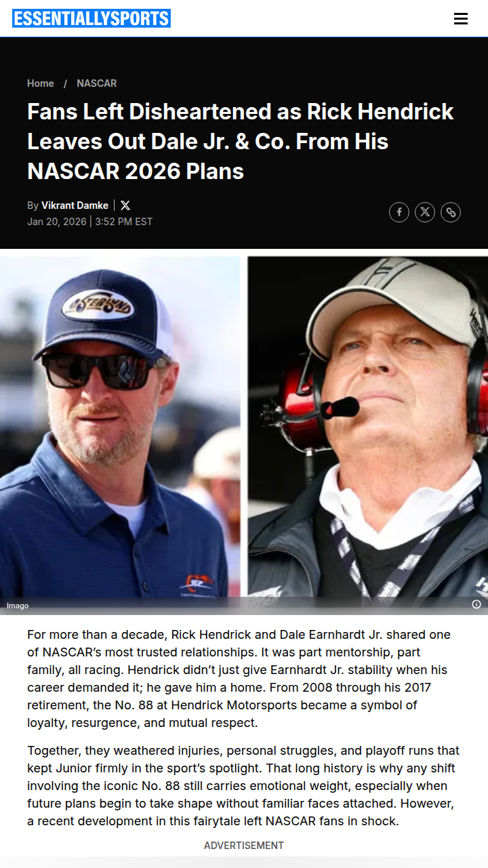Share article on X
The height and width of the screenshot is (868, 488).
(425, 212)
